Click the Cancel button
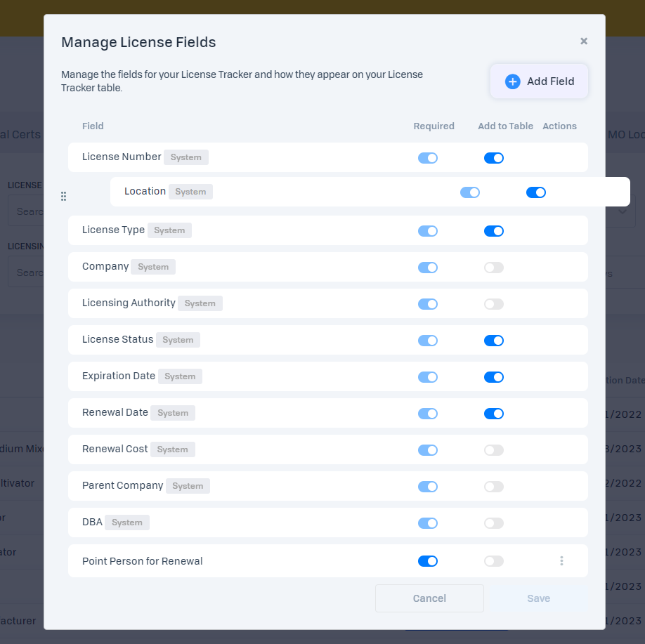The width and height of the screenshot is (645, 644). click(x=429, y=598)
